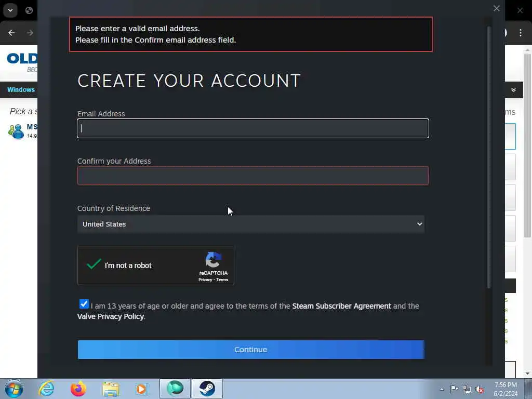Open Windows Explorer from the taskbar

tap(111, 389)
